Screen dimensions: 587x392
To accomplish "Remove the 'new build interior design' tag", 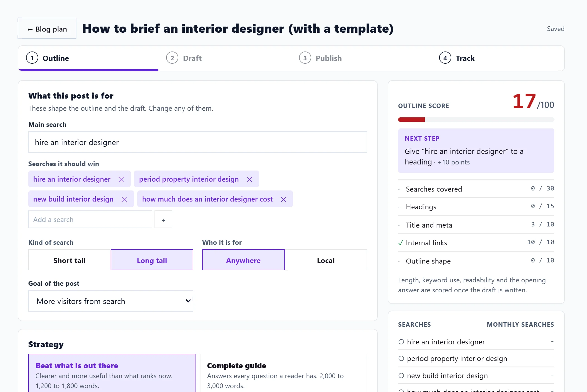I will coord(124,199).
